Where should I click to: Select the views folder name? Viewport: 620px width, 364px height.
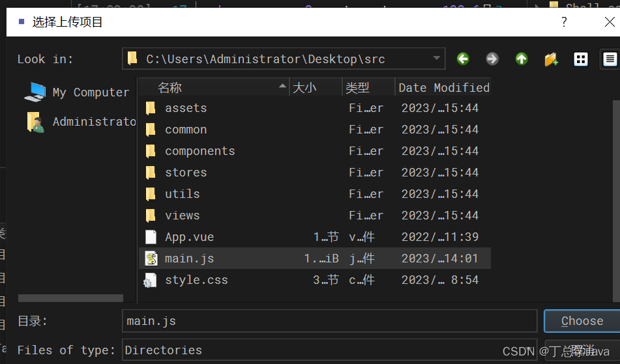point(183,216)
